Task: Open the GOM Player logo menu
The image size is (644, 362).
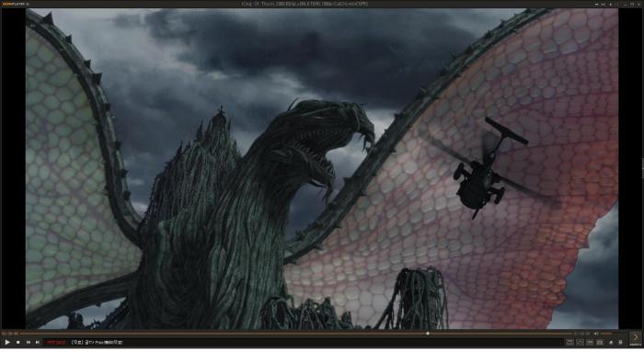Action: click(x=15, y=4)
